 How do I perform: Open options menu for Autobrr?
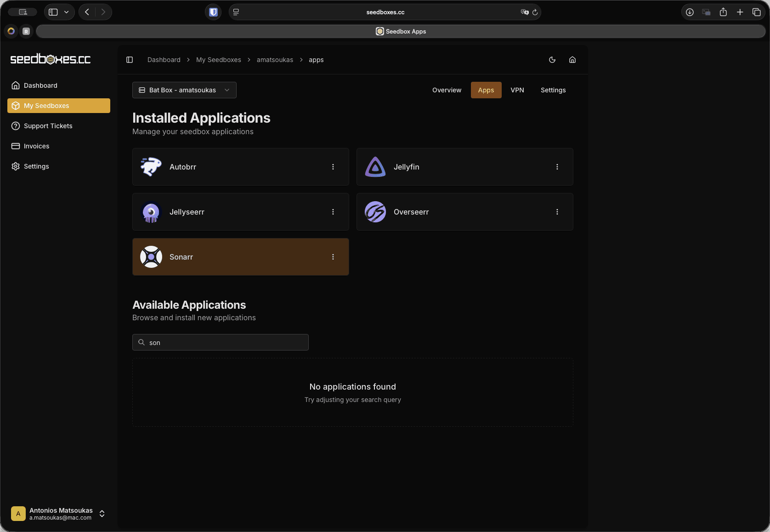333,167
